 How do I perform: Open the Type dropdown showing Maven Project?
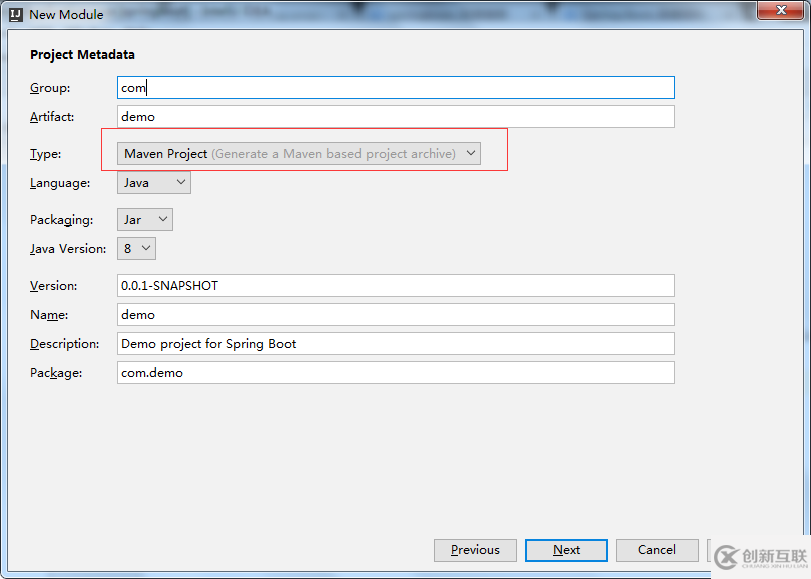tap(299, 154)
